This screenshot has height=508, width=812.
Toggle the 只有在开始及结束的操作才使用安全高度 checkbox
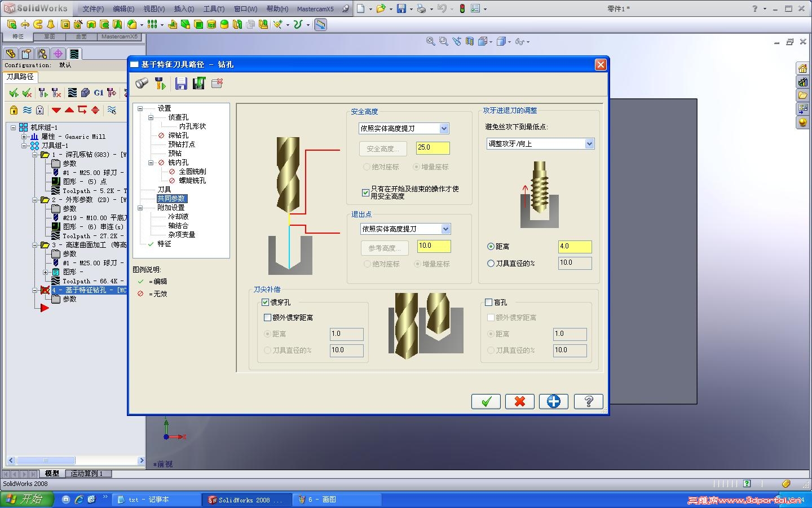(365, 192)
